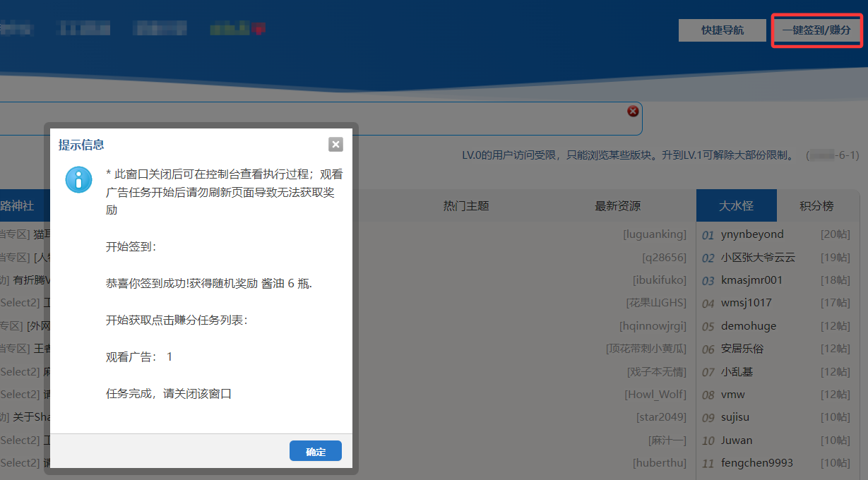Open user ynynbeyond profile

pos(752,234)
